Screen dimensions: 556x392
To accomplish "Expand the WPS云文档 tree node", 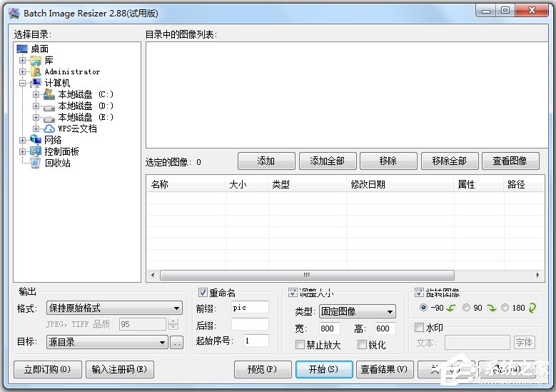I will [x=36, y=129].
